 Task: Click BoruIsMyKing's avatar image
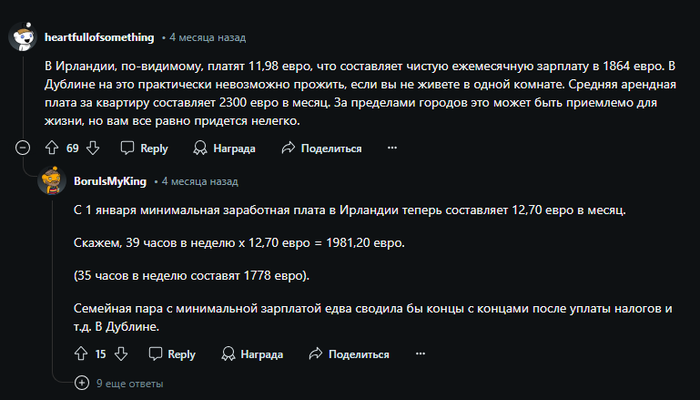(52, 181)
